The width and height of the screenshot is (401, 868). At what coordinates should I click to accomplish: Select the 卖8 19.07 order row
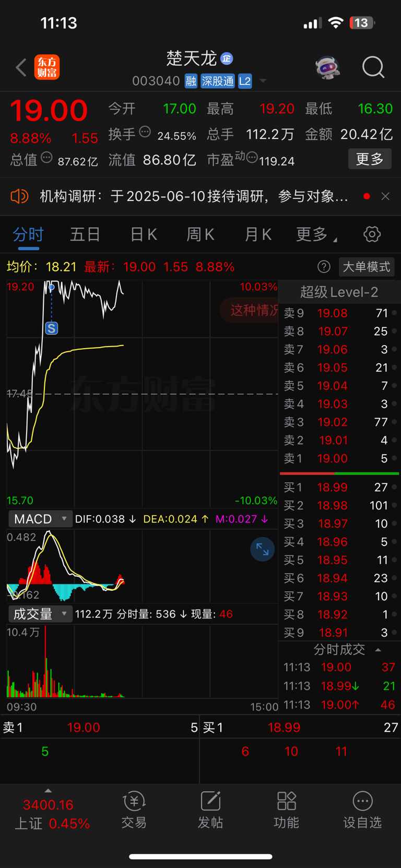339,331
